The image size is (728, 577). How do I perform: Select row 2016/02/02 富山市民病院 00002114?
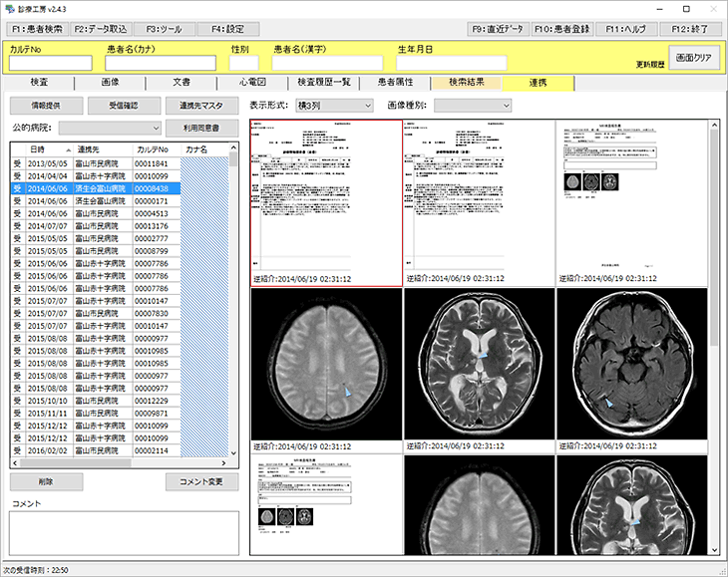[120, 450]
